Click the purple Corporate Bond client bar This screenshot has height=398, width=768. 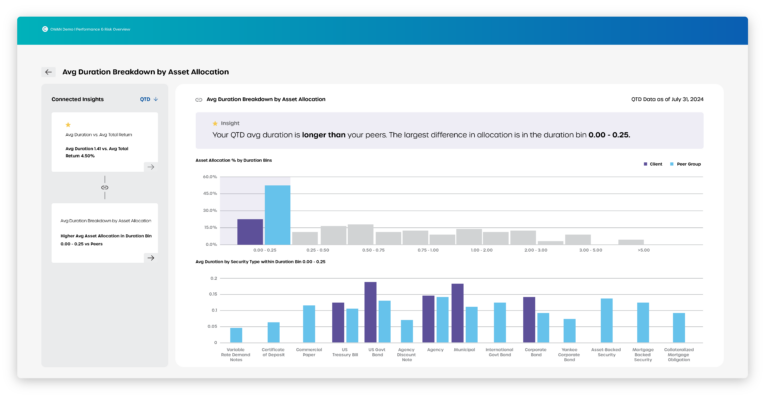pyautogui.click(x=529, y=320)
